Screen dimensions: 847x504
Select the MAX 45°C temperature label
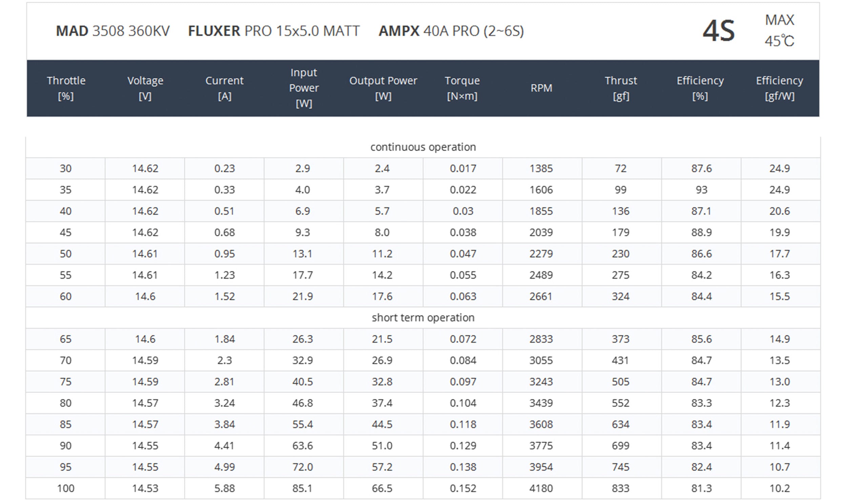pos(779,30)
